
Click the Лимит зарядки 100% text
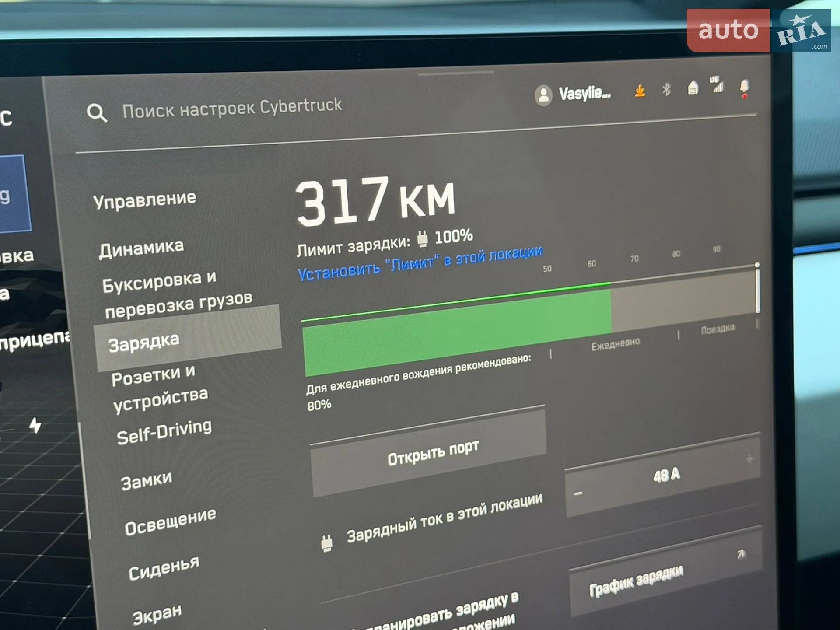385,243
